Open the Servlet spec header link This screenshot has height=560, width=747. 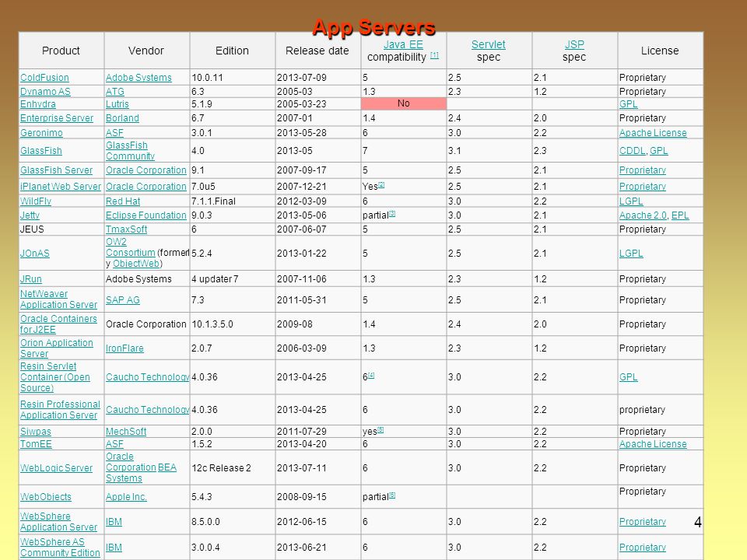(489, 44)
